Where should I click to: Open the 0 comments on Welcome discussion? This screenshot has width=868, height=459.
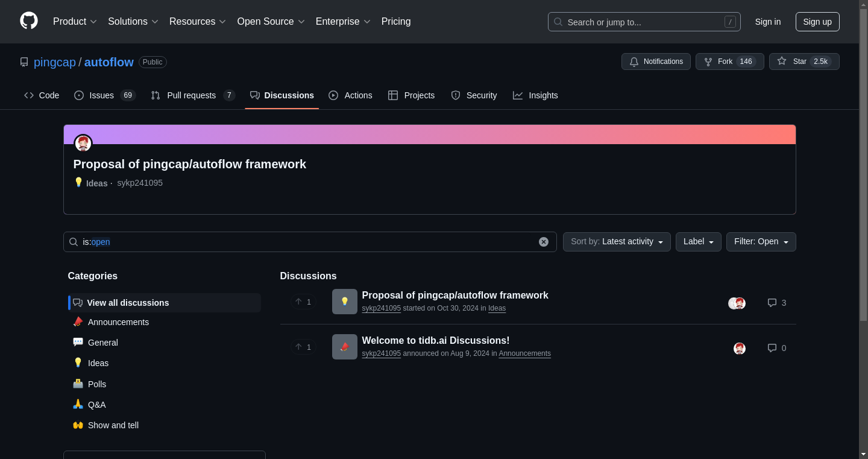point(777,348)
